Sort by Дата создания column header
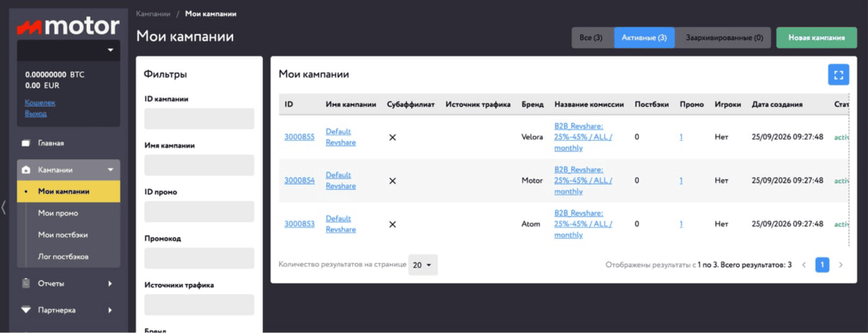This screenshot has width=868, height=333. 777,105
